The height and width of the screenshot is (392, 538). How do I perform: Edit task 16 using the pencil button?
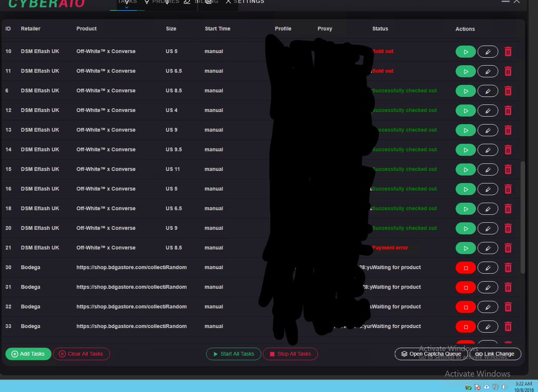pos(488,190)
